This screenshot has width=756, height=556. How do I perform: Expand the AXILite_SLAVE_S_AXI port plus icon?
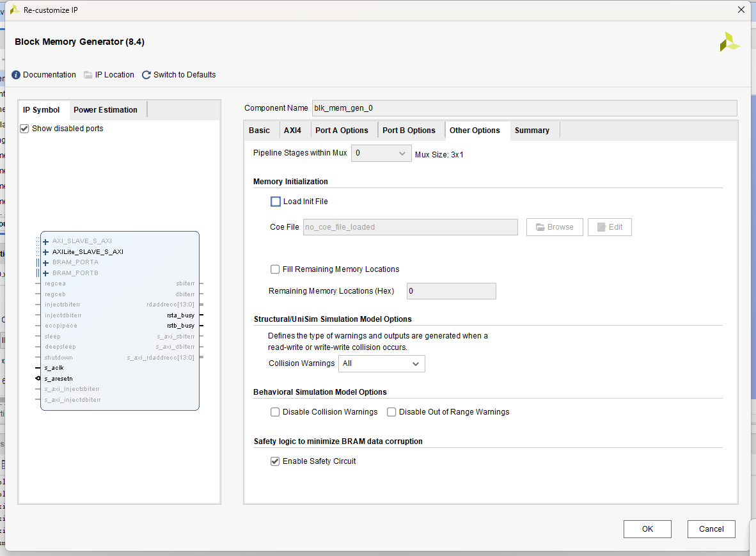46,252
